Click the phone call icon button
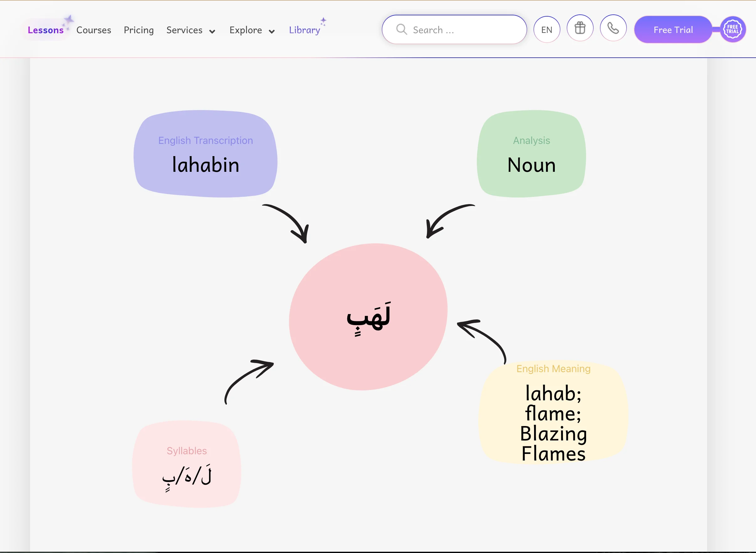The image size is (756, 553). 613,29
